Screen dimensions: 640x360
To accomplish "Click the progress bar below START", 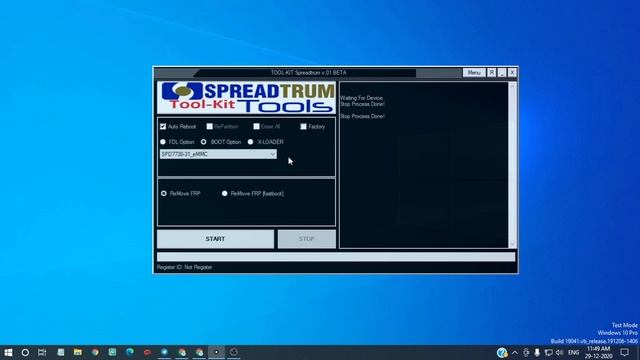I will (x=336, y=257).
